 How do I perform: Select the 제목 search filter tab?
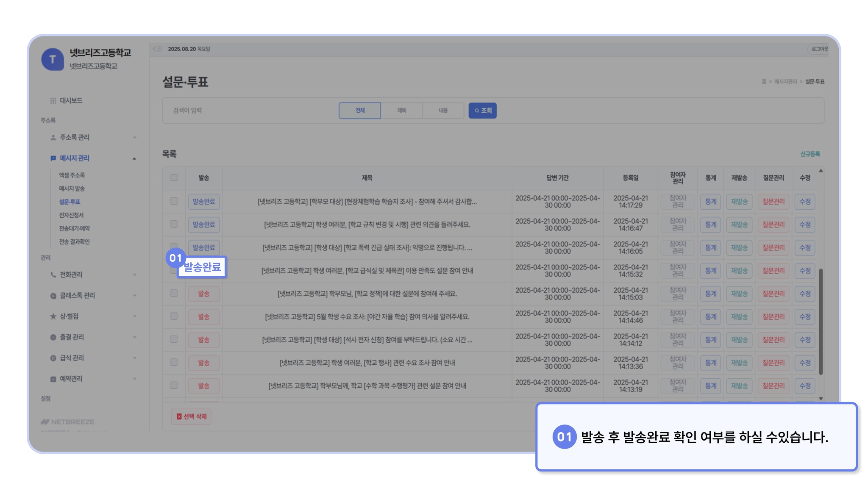401,111
